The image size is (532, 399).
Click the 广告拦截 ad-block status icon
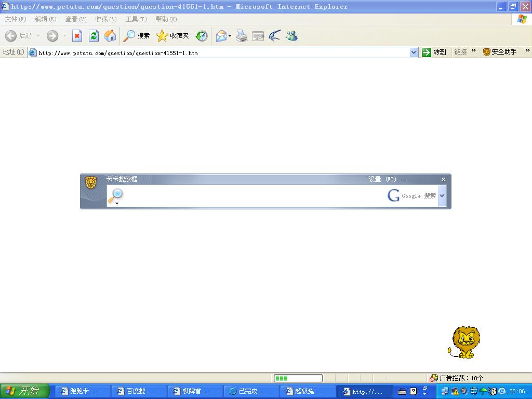(434, 378)
